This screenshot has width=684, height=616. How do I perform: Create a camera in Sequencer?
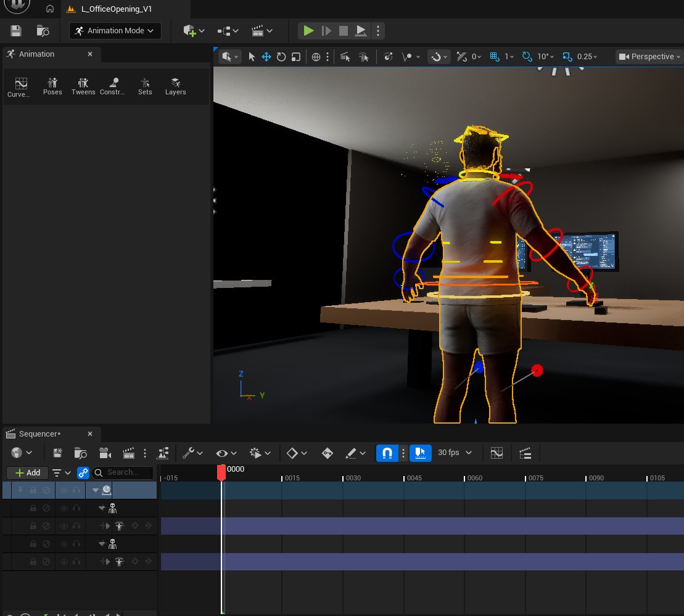(x=105, y=453)
